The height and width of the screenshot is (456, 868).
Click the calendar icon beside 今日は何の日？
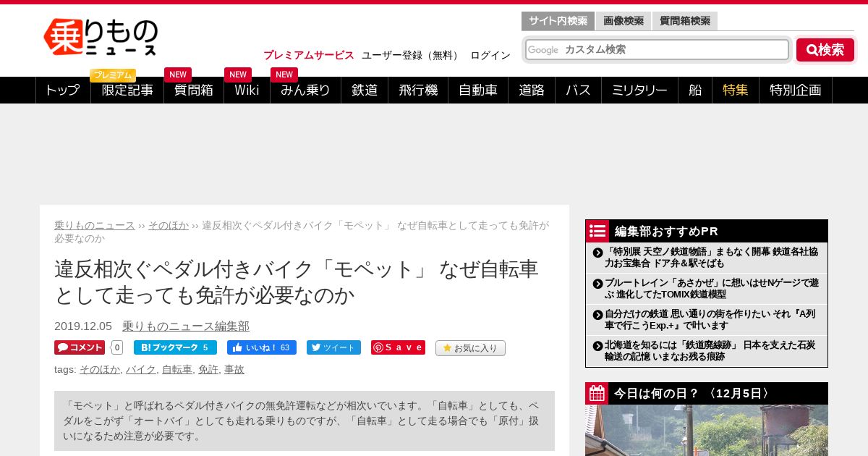click(597, 394)
